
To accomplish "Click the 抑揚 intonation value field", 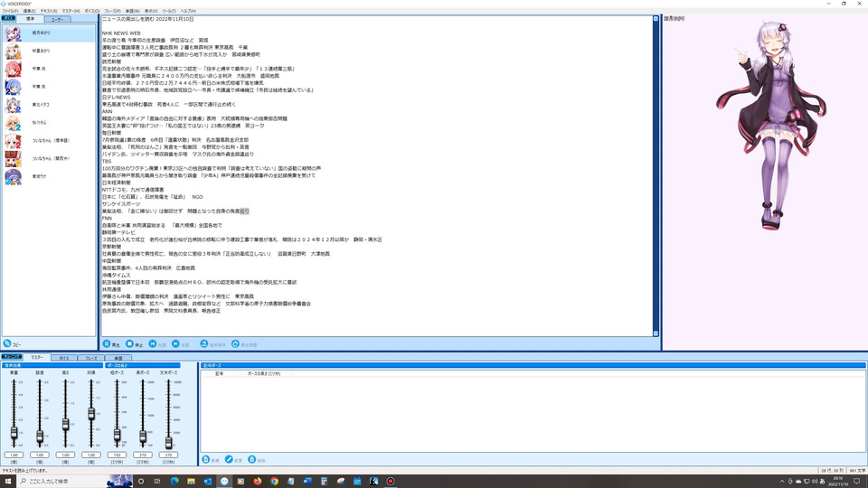I will tap(91, 455).
